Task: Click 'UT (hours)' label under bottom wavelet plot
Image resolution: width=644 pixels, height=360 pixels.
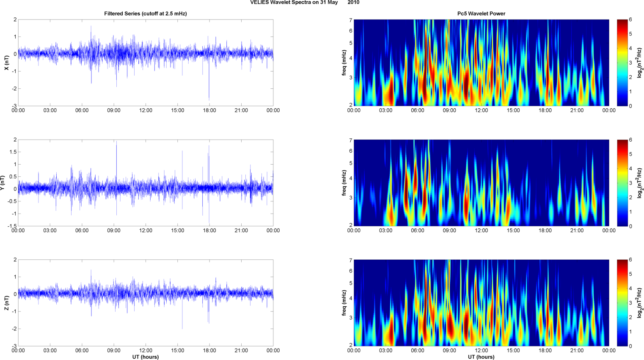Action: tap(481, 357)
